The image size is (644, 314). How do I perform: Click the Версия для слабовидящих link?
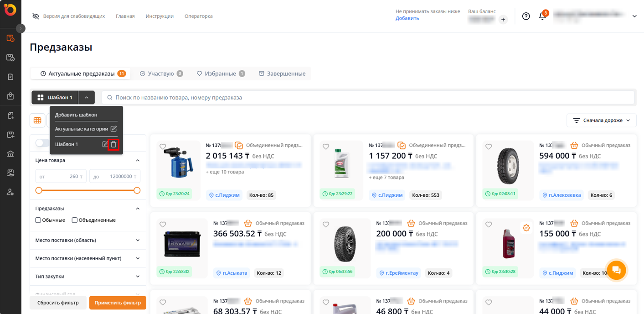tap(74, 16)
